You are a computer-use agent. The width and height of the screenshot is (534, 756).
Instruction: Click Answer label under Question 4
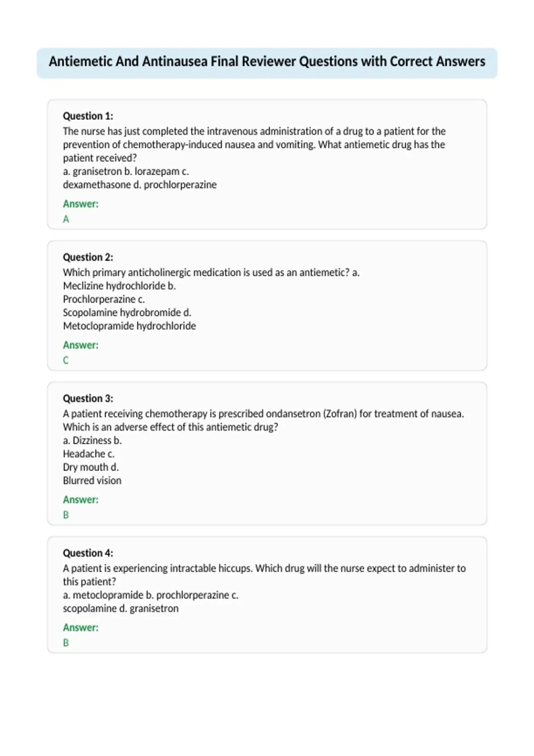click(x=81, y=628)
